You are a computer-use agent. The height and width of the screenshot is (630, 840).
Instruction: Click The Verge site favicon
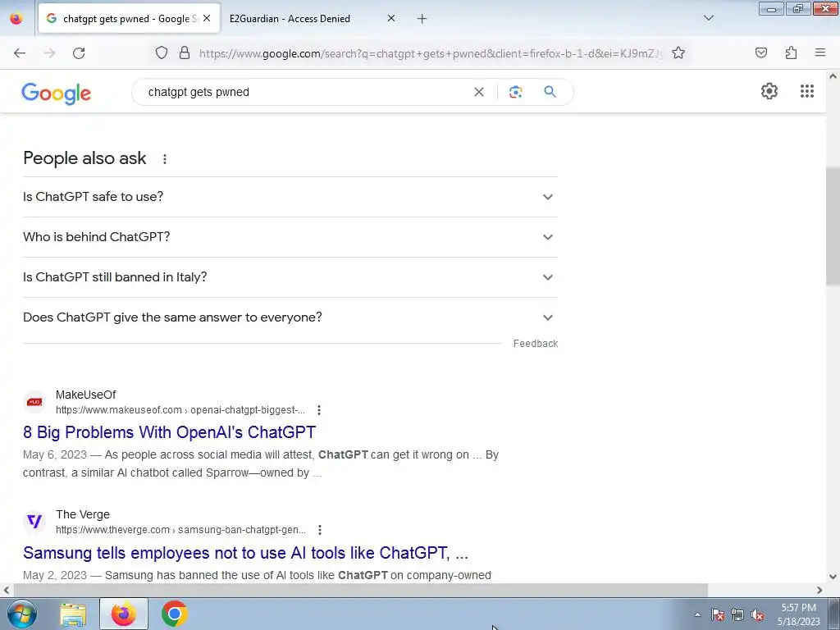pyautogui.click(x=34, y=521)
